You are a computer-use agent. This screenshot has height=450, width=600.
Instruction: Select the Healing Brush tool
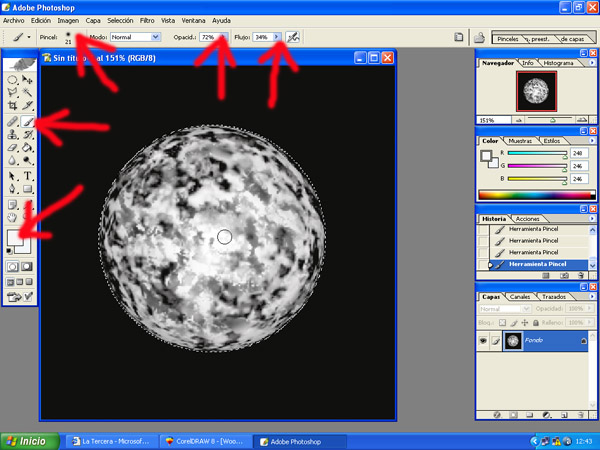tap(12, 122)
